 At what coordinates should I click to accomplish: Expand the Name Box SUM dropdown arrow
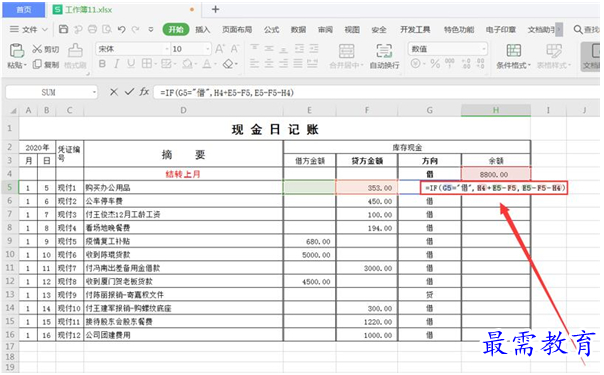(94, 92)
